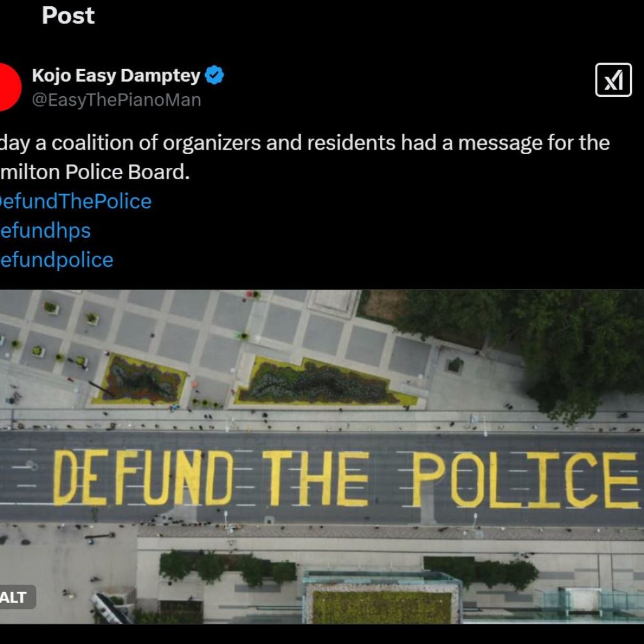Open Kojo Easy Damptey's profile name
The image size is (644, 644).
(x=116, y=75)
